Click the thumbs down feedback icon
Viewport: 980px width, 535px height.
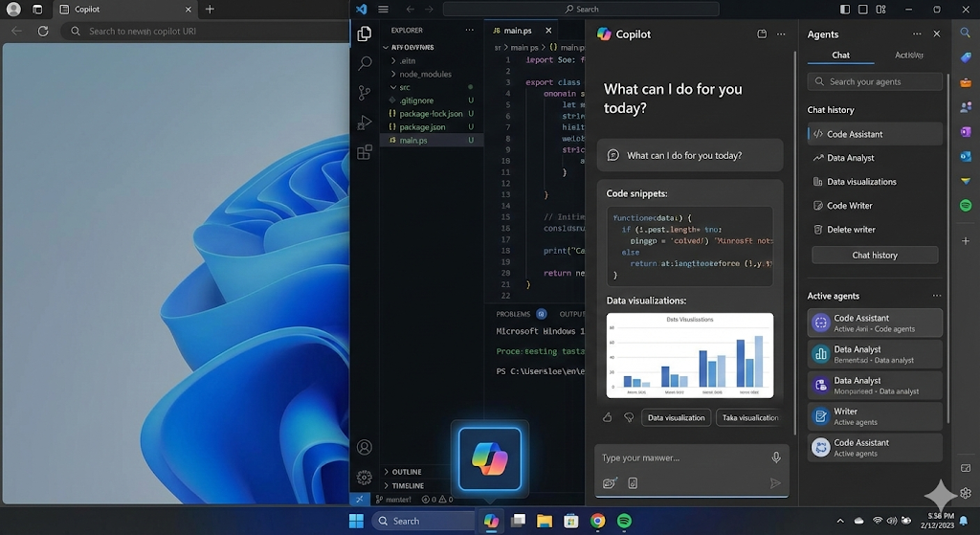pyautogui.click(x=629, y=417)
